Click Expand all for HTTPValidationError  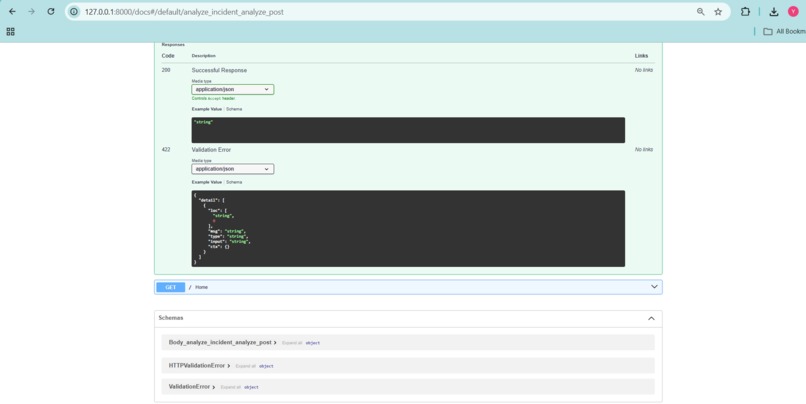point(245,366)
